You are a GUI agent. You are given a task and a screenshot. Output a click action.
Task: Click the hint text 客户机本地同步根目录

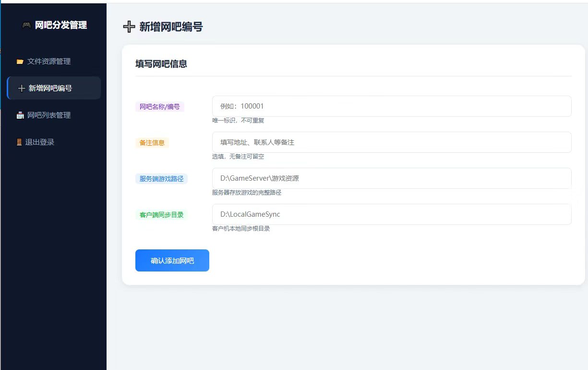pos(241,229)
